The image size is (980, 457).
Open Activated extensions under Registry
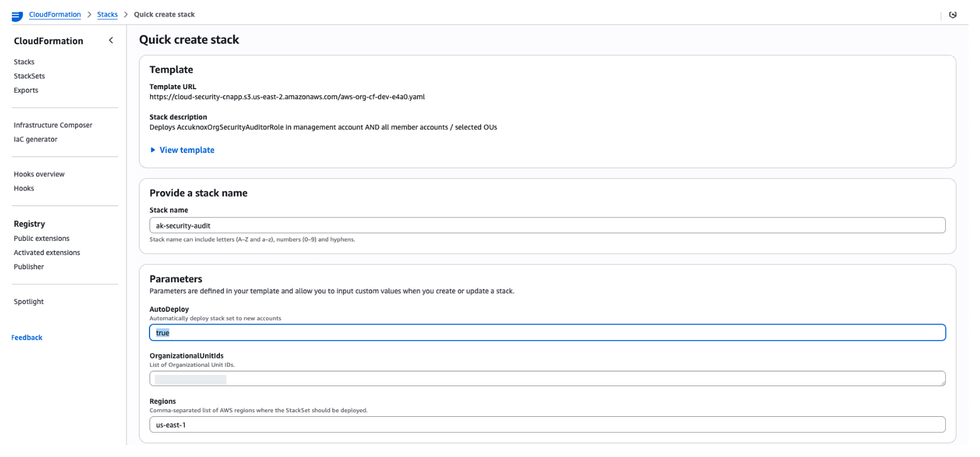47,253
